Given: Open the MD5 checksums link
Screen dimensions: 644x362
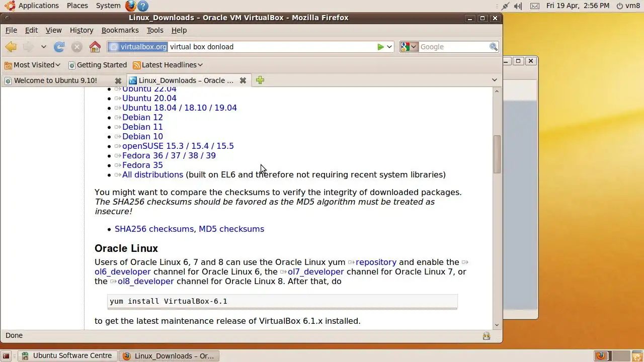Looking at the screenshot, I should point(231,229).
